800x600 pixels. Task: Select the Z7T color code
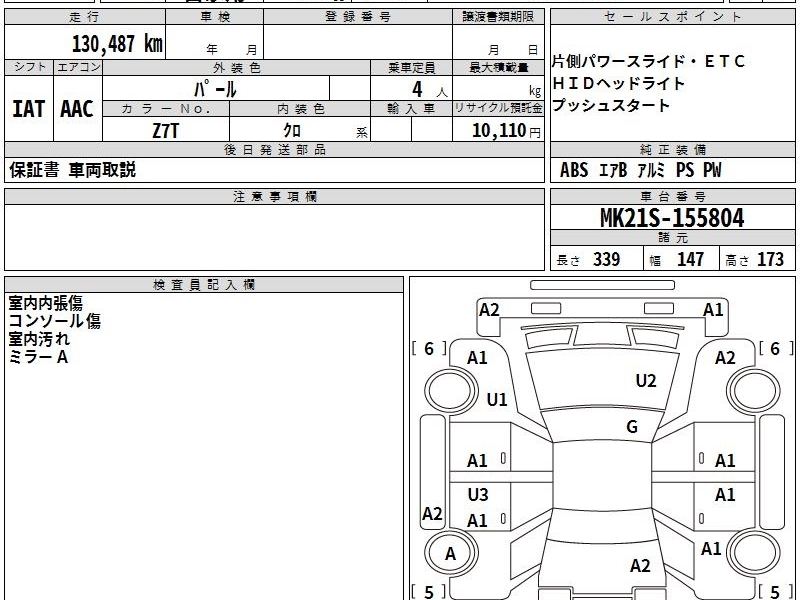pyautogui.click(x=166, y=131)
